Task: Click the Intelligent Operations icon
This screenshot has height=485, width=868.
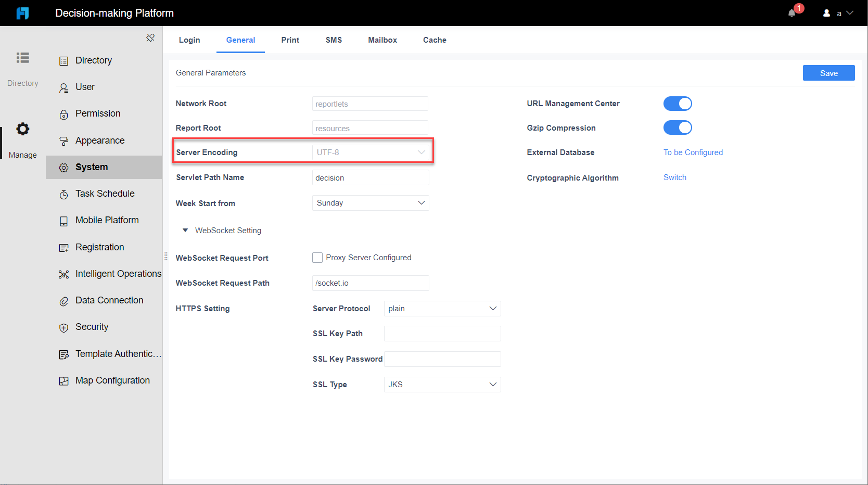Action: click(x=63, y=274)
